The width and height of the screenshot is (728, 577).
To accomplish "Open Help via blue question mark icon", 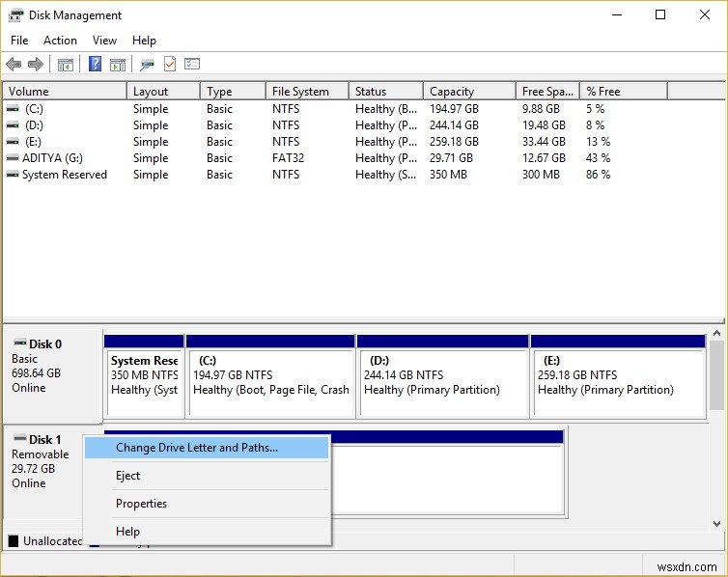I will click(96, 65).
